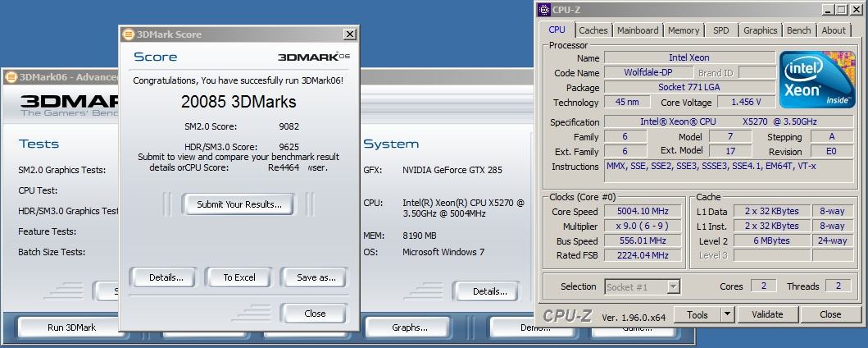The width and height of the screenshot is (868, 348).
Task: Click the OS value Microsoft Windows 7
Action: click(443, 252)
